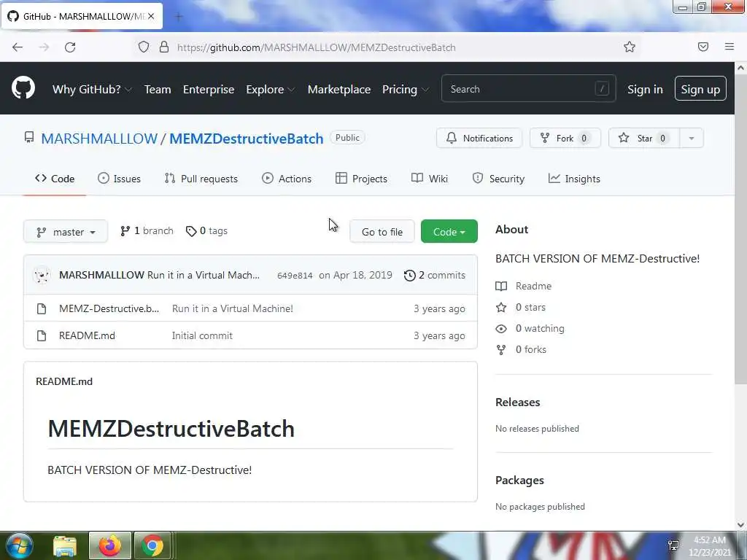View the Security tab
Screen dimensions: 747x560
tap(498, 179)
